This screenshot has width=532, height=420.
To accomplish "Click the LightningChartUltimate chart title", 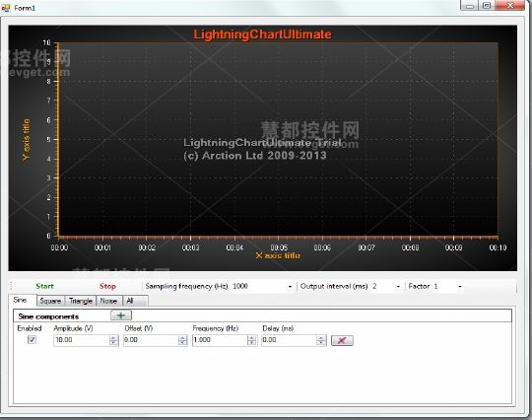I will pos(262,35).
